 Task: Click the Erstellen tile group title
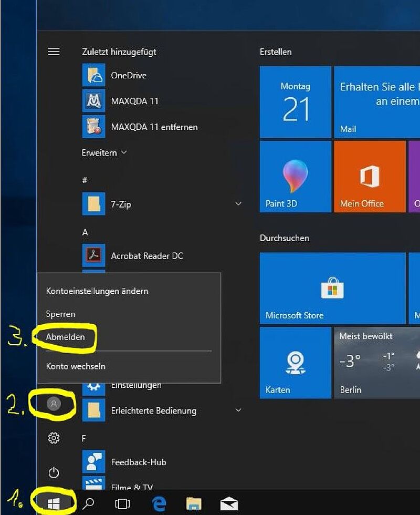[x=276, y=52]
